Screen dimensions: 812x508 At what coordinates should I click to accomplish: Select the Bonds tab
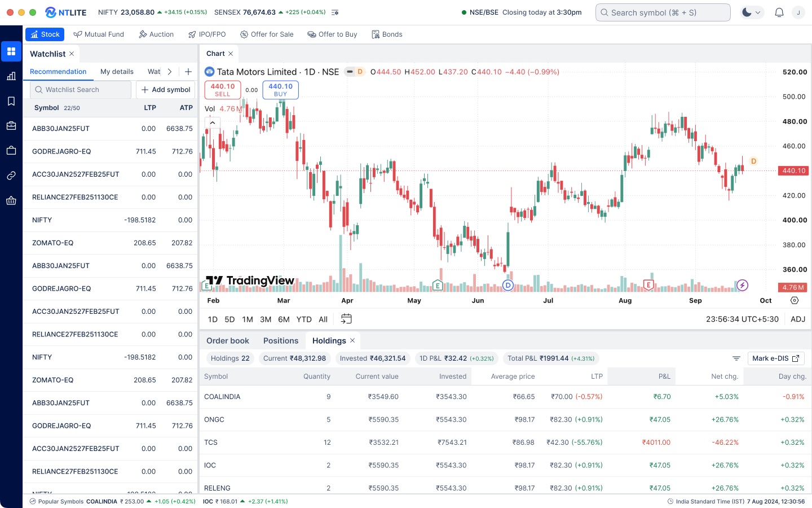click(x=387, y=34)
